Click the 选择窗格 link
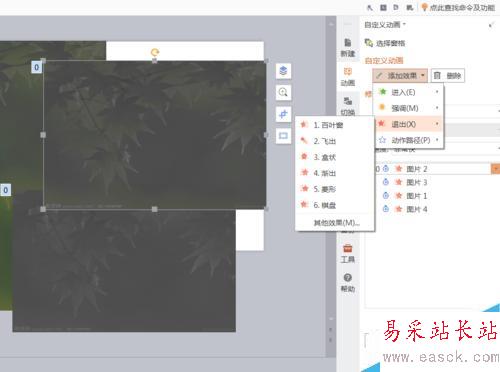This screenshot has width=500, height=372. 390,43
